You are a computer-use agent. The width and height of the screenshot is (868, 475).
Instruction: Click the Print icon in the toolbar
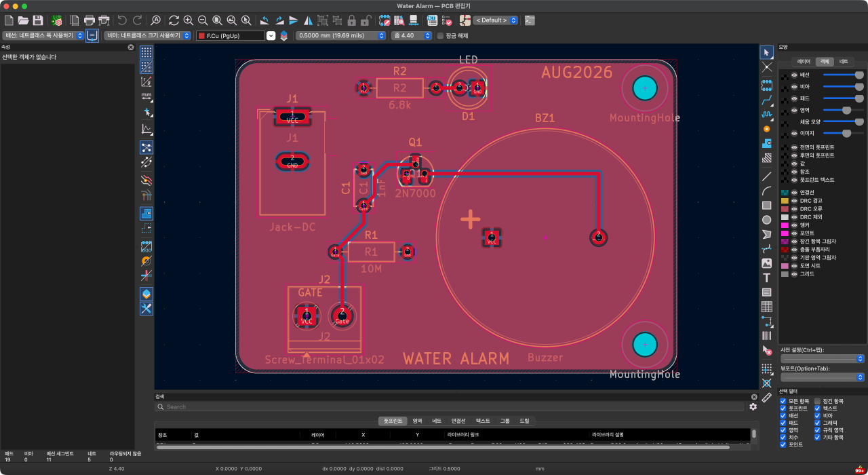tap(89, 20)
